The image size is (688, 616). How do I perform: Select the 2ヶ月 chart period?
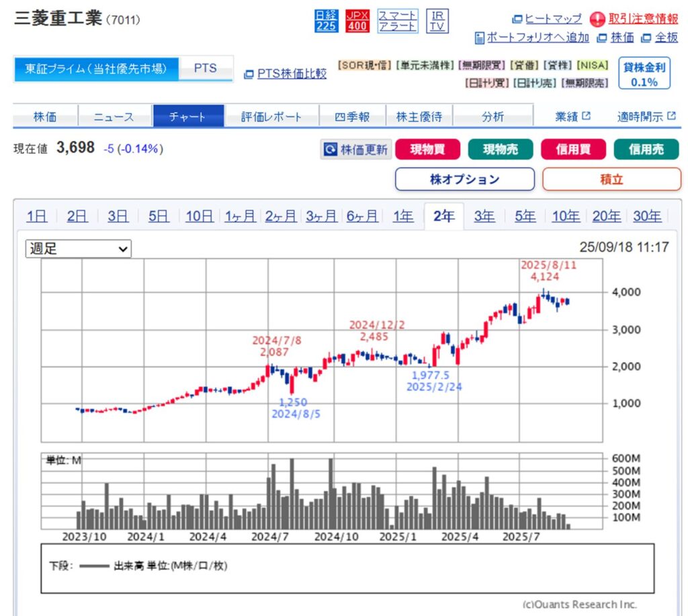tap(281, 216)
